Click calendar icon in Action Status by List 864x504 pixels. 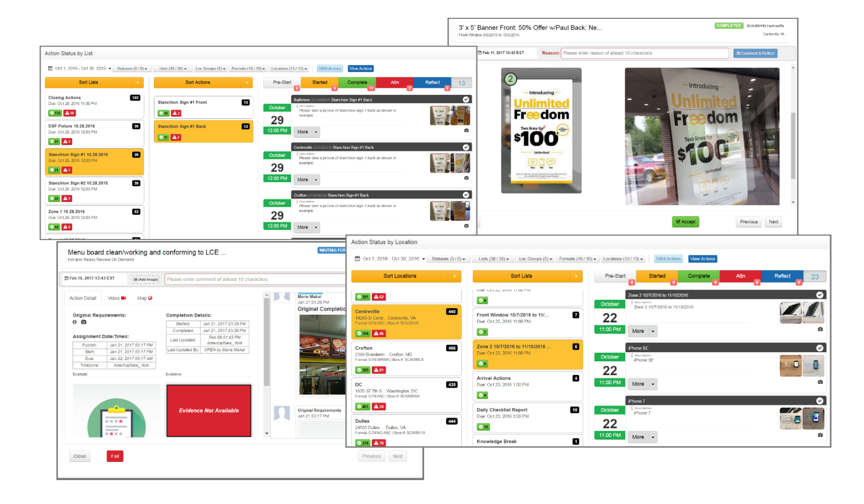50,69
